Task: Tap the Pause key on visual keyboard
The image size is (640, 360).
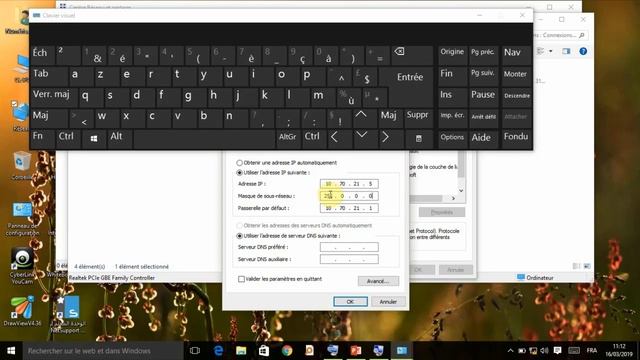Action: (483, 97)
